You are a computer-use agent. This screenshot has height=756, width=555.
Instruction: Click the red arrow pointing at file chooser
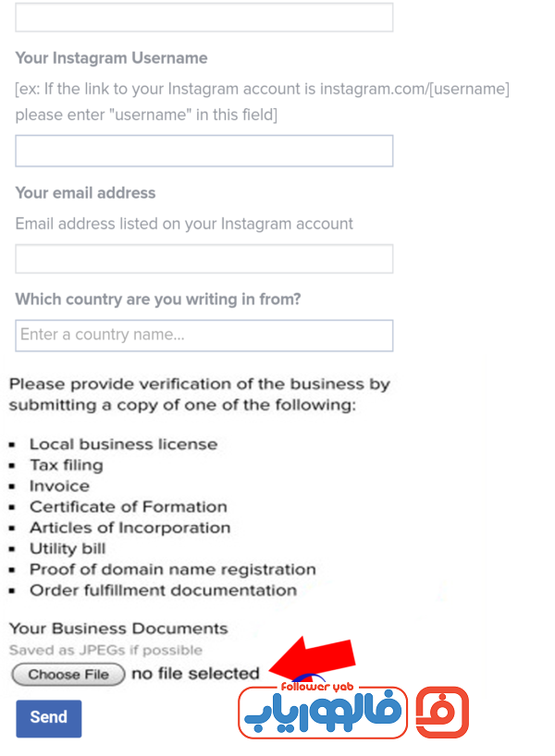point(313,657)
